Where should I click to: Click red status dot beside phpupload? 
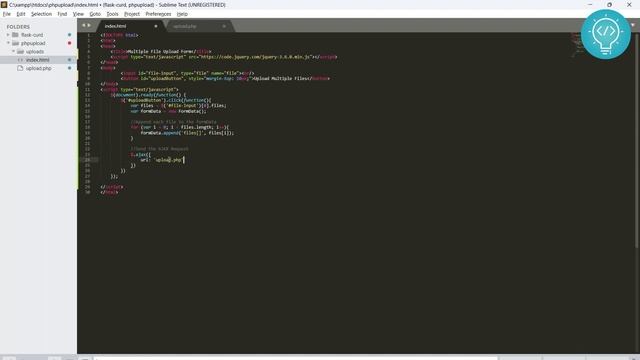point(69,43)
